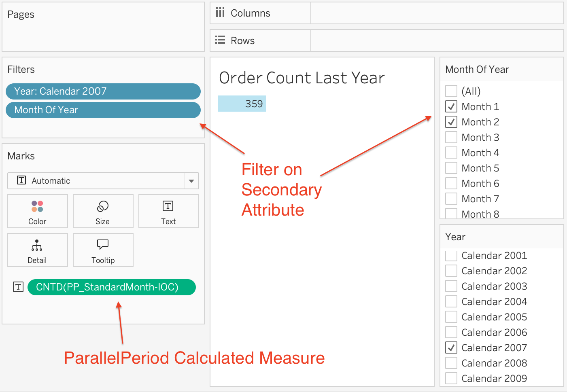Viewport: 567px width, 392px height.
Task: Click the Order Count Last Year title
Action: [x=302, y=78]
